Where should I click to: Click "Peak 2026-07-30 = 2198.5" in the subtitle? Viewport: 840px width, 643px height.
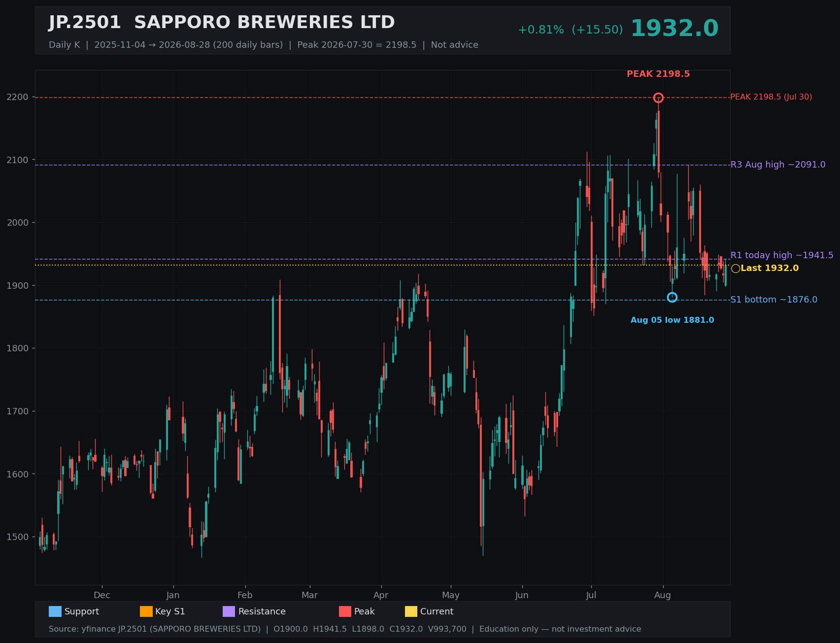coord(357,45)
